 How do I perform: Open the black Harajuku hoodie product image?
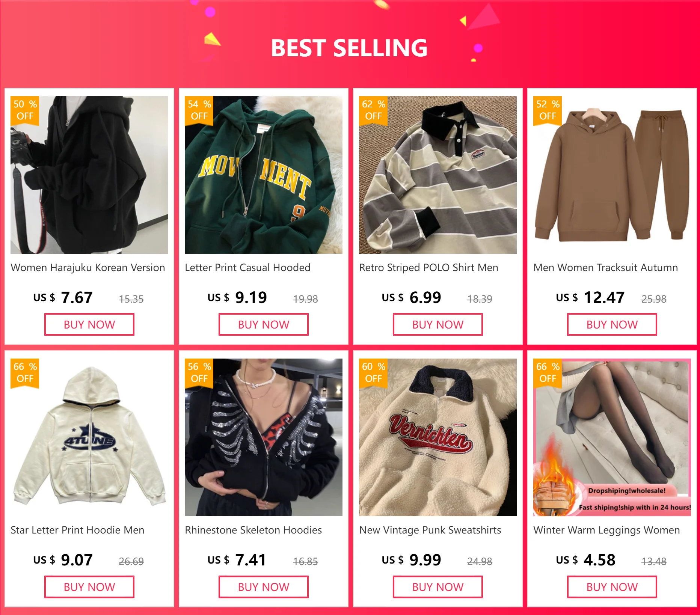tap(89, 175)
